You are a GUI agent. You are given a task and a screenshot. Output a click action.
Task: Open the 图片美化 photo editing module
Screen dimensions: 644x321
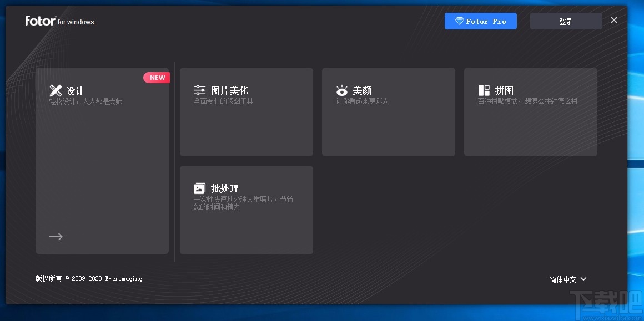click(x=246, y=111)
